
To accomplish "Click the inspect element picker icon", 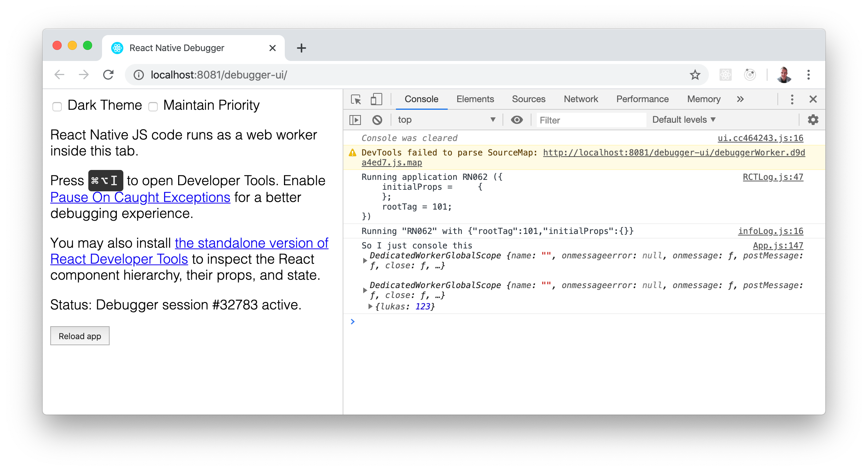I will [x=356, y=99].
